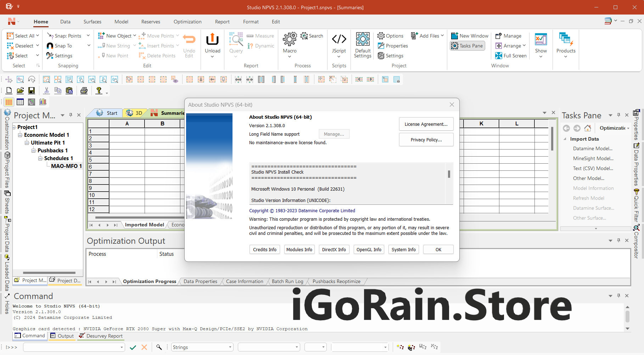Open the Optimization ribbon tab

point(187,22)
